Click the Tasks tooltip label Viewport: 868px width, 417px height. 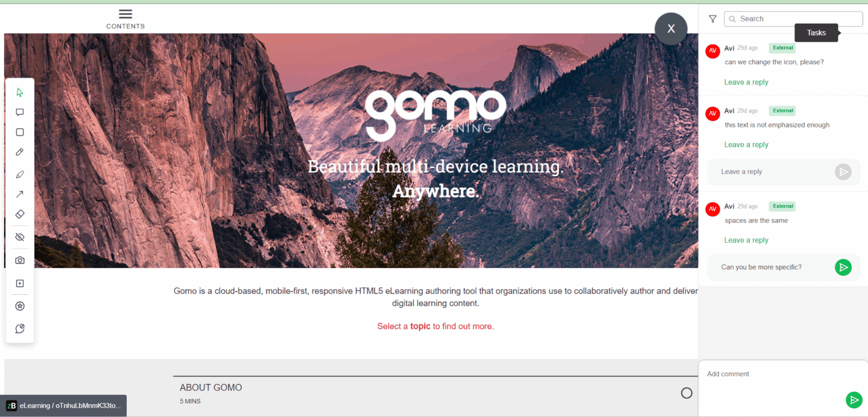816,32
